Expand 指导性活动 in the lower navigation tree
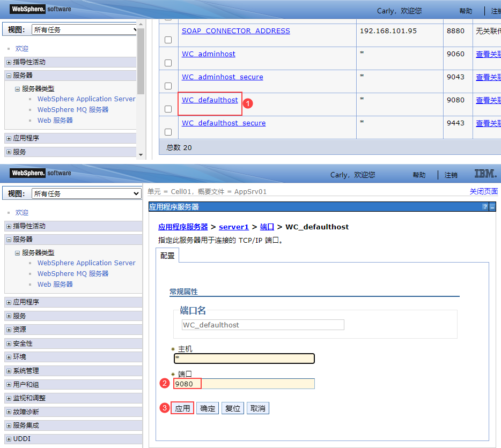 tap(9, 226)
